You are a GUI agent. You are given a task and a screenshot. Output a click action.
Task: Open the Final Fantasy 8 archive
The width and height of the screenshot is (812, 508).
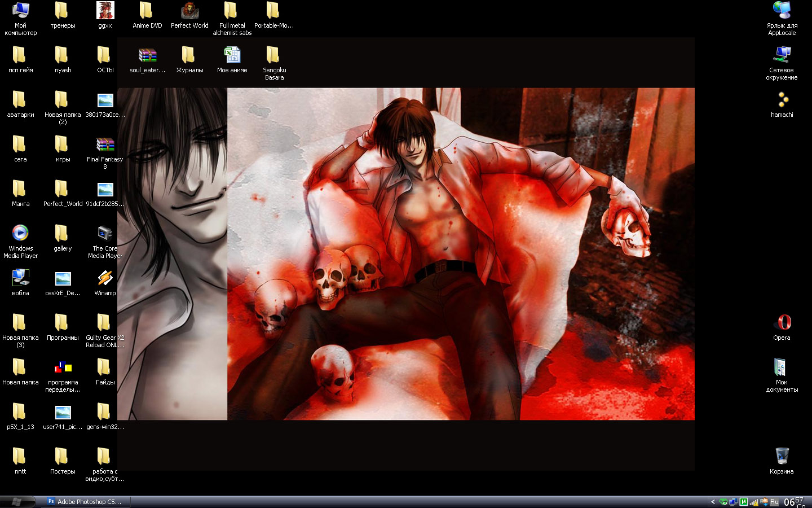point(105,153)
